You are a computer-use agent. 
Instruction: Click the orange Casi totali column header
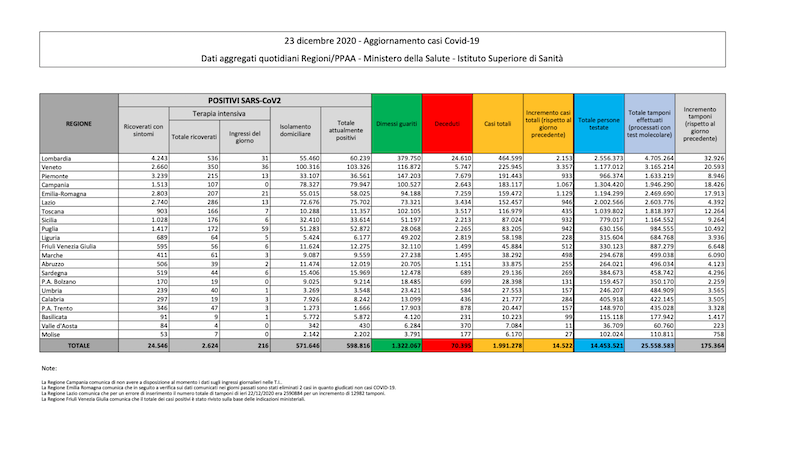coord(498,124)
